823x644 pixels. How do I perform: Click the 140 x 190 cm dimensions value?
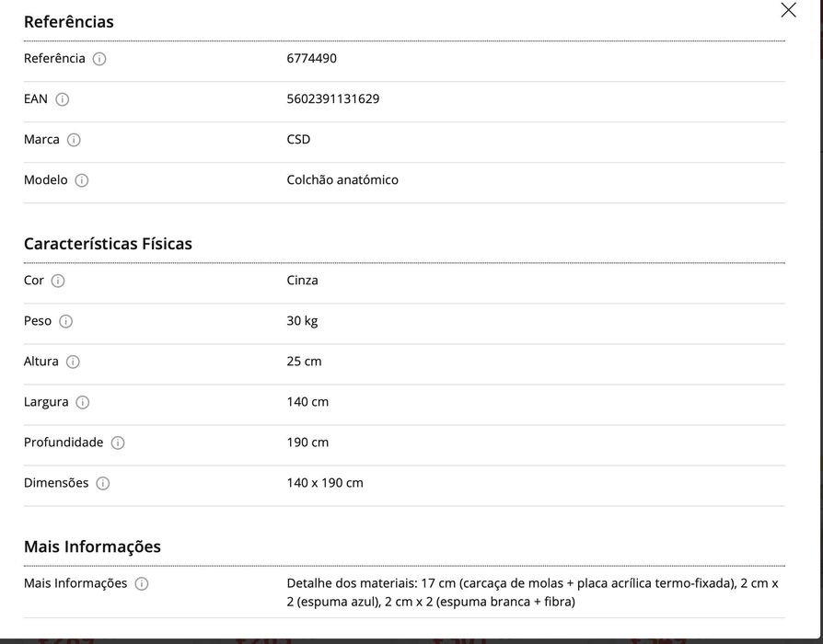[x=324, y=483]
